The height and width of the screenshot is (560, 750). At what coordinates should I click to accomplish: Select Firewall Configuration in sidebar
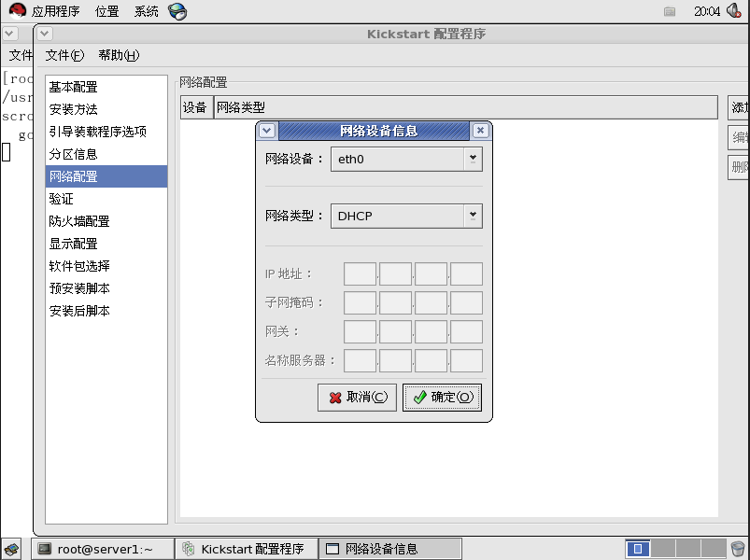[106, 221]
